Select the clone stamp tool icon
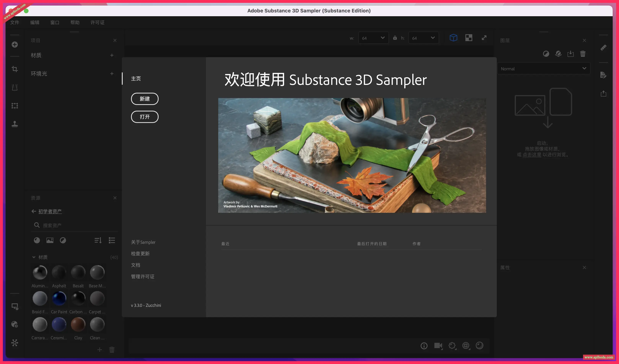 (x=15, y=124)
